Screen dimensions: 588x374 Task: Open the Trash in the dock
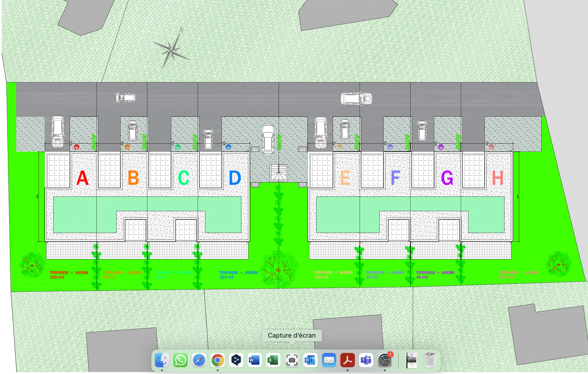coord(430,360)
